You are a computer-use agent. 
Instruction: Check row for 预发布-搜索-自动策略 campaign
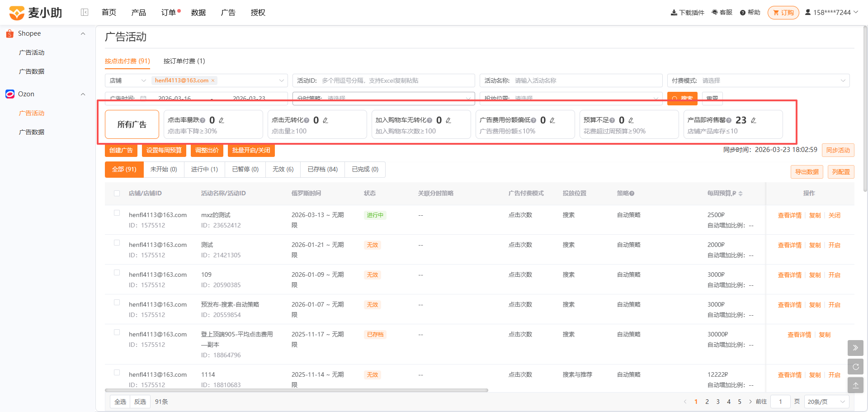pos(117,303)
